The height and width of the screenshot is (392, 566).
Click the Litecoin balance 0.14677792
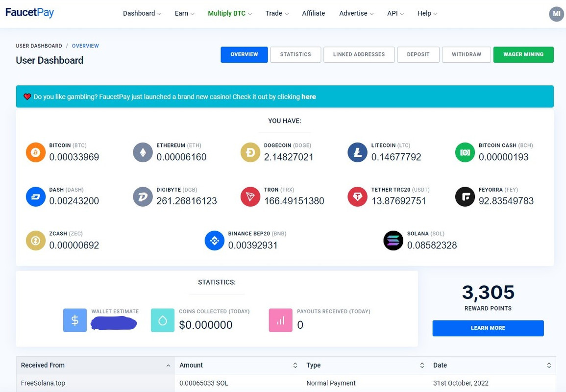click(396, 157)
